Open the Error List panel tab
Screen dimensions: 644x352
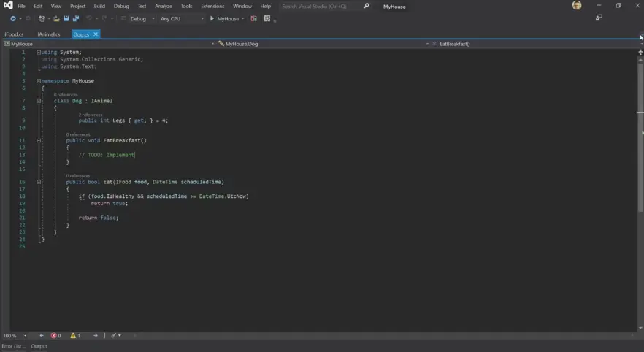[14, 346]
